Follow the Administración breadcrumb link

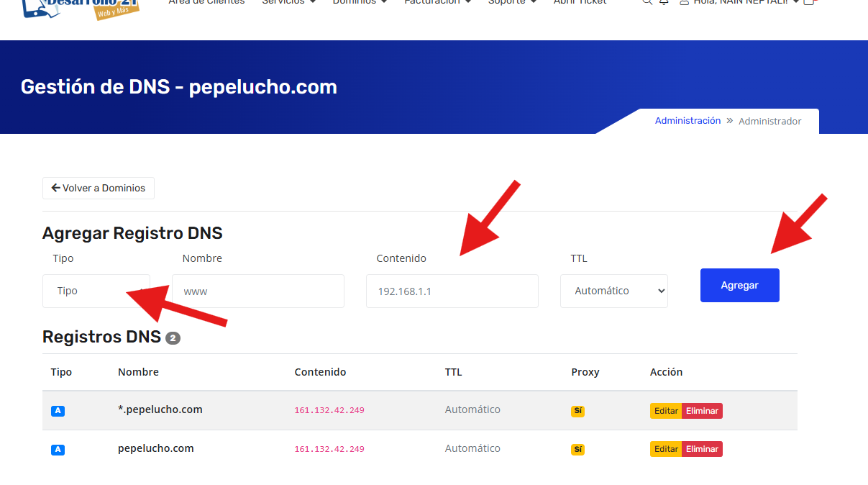point(687,121)
